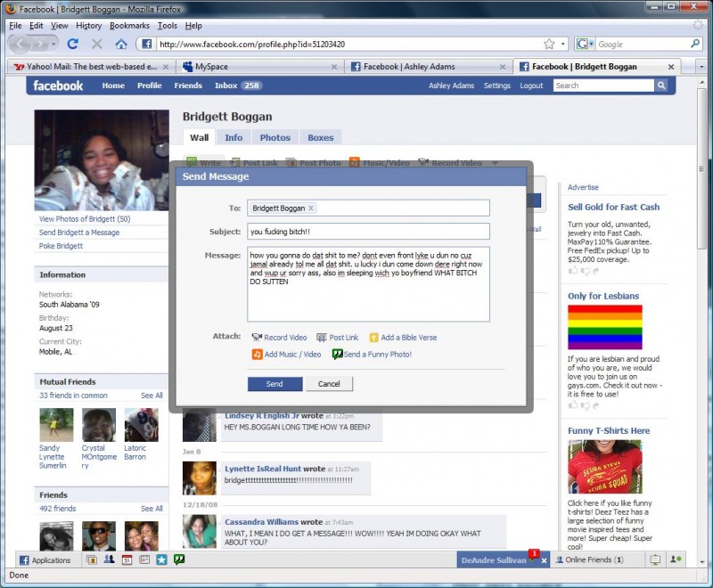The height and width of the screenshot is (588, 713).
Task: Click See All next to mutual friends
Action: click(152, 396)
